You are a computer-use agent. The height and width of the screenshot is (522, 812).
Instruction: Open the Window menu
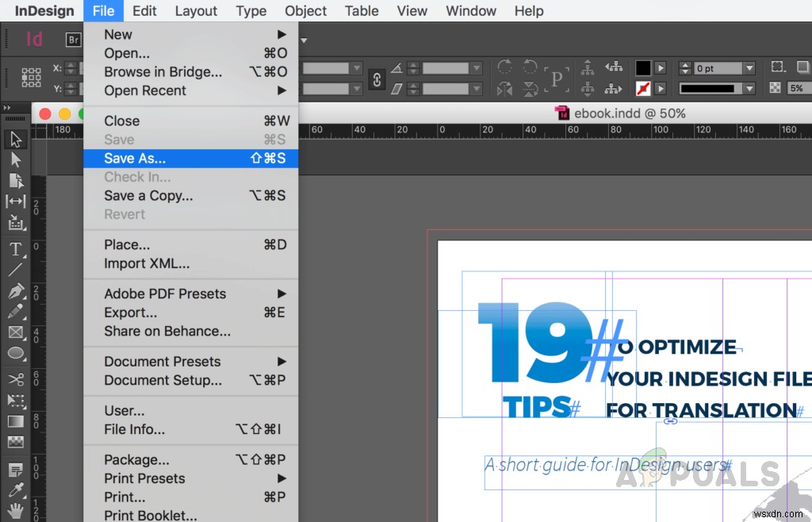tap(471, 10)
